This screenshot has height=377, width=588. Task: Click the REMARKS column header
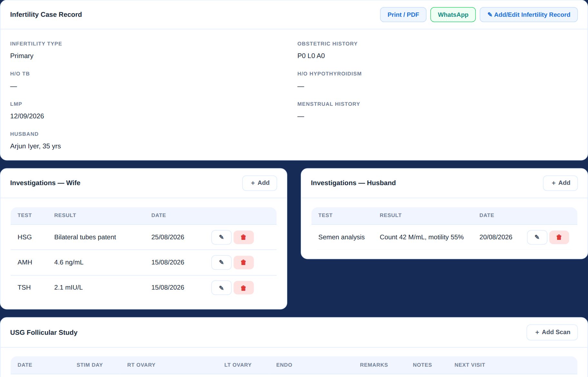[374, 365]
